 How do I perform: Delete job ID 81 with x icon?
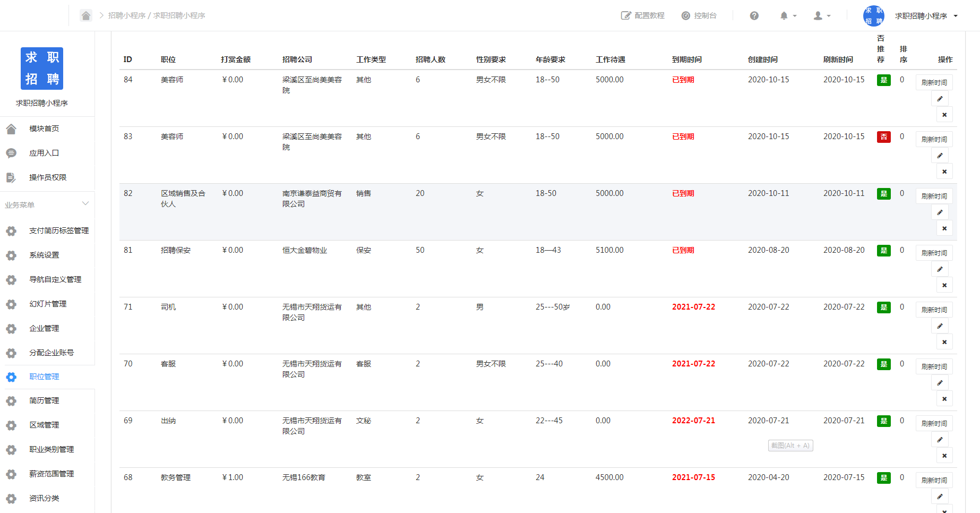pos(944,285)
